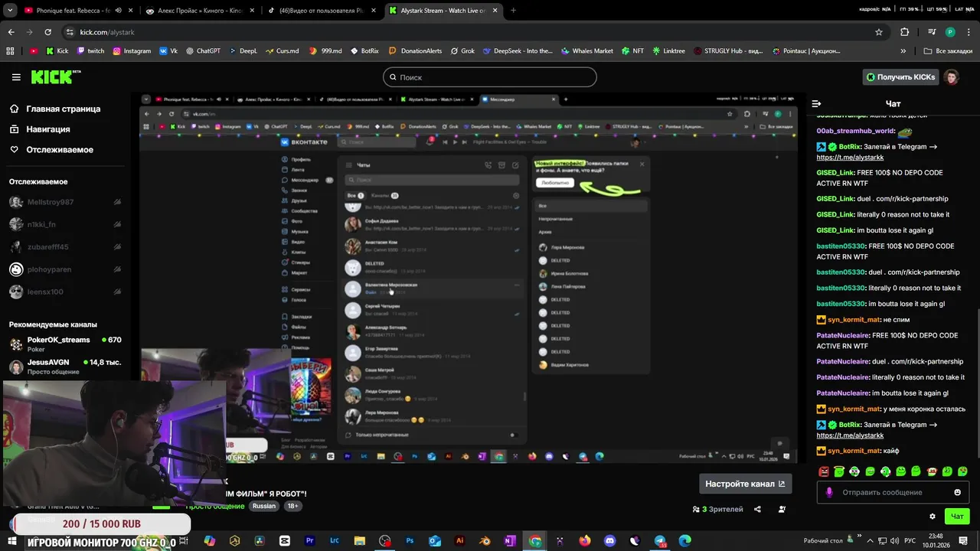The width and height of the screenshot is (980, 551).
Task: Open Telegram from taskbar
Action: click(x=659, y=540)
